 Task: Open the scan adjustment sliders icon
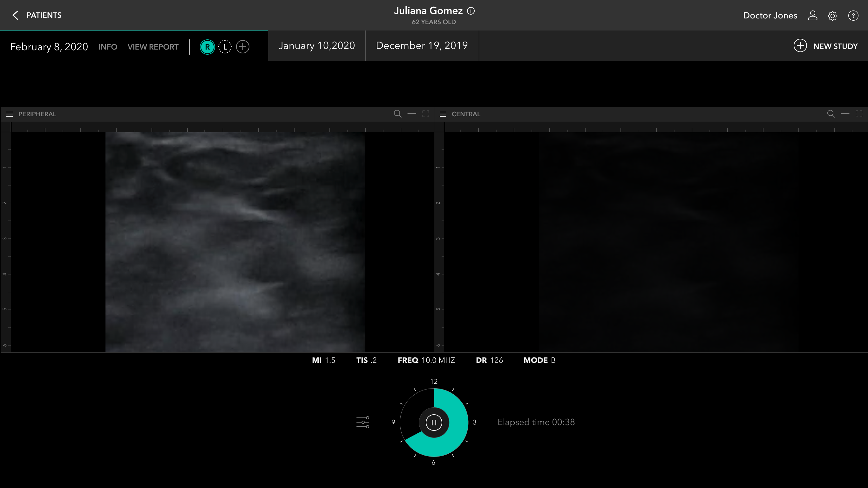click(363, 422)
